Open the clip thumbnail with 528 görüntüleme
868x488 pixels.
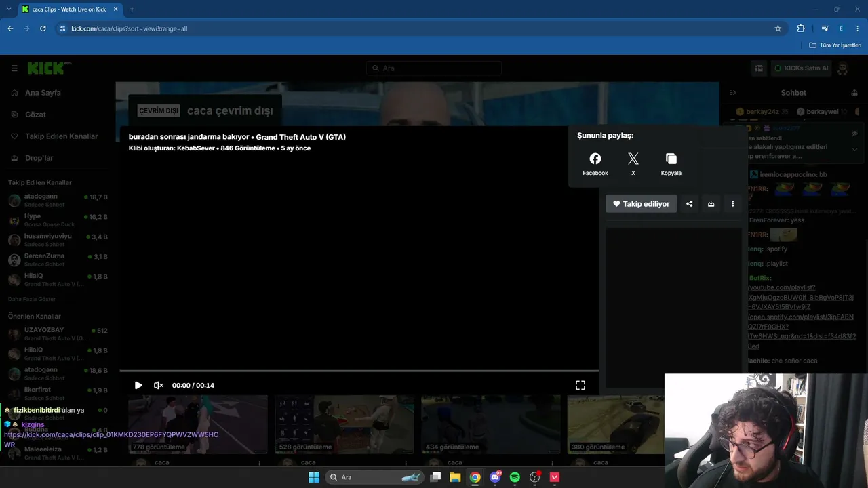pyautogui.click(x=344, y=425)
